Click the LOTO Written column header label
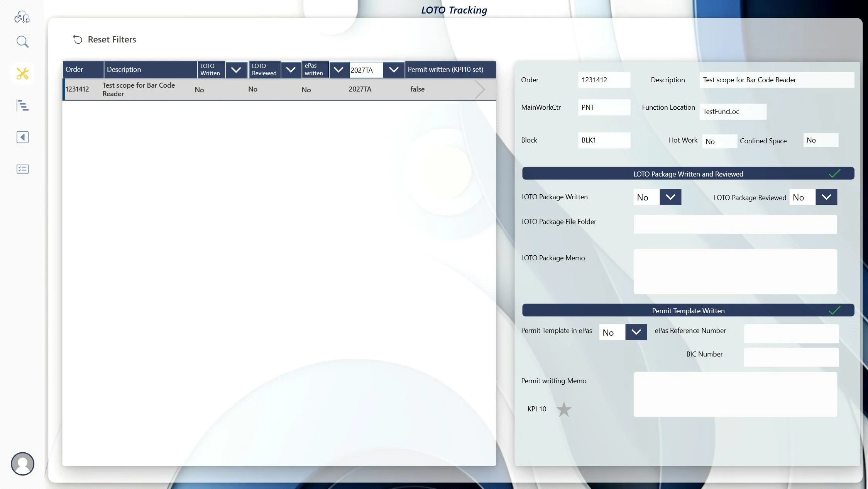 (x=211, y=70)
